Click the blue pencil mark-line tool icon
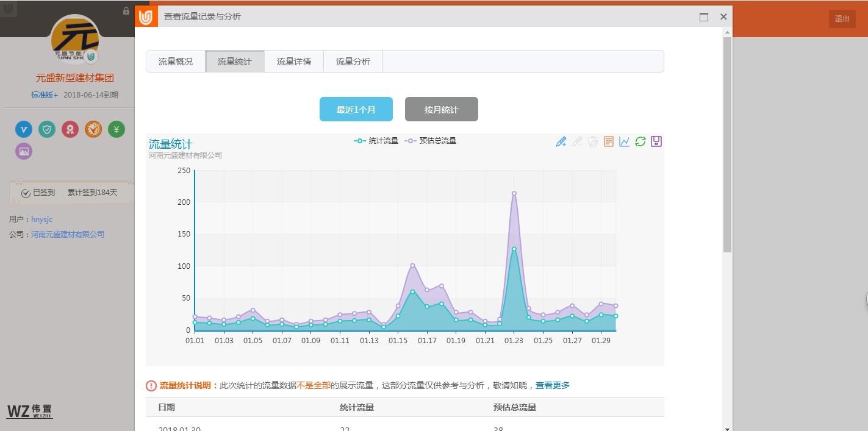Screen dimensions: 868x431 (x=561, y=141)
